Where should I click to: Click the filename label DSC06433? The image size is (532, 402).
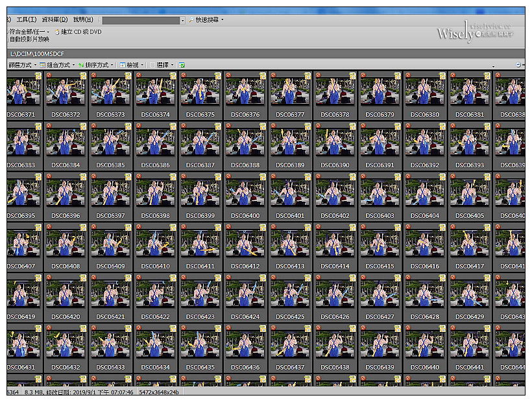tap(110, 367)
